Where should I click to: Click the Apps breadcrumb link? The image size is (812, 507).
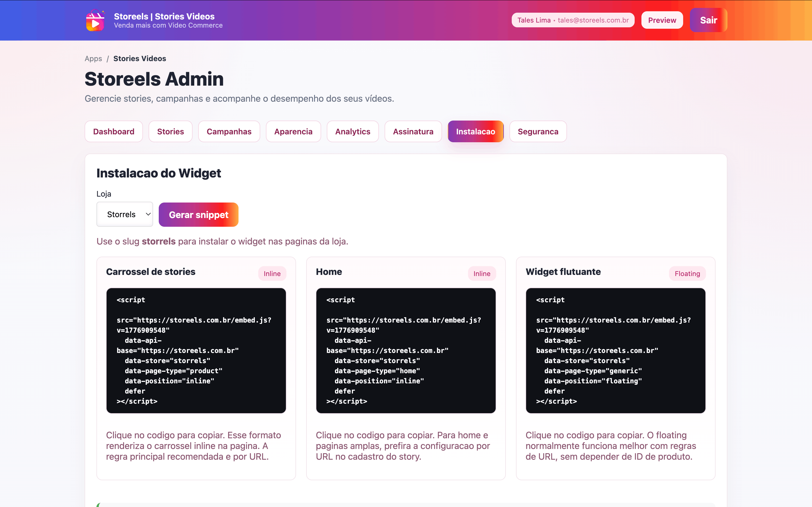point(93,59)
